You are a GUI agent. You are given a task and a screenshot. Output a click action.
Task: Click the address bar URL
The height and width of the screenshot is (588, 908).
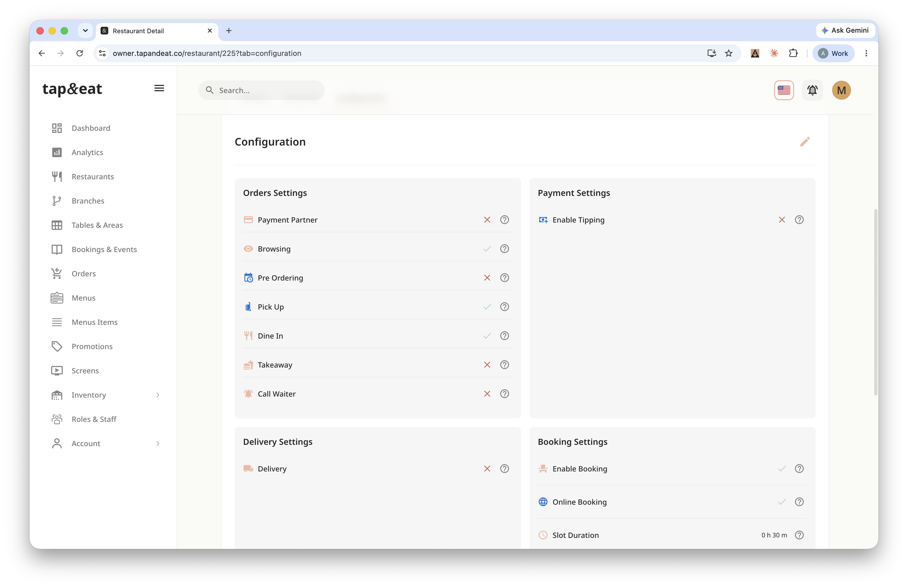click(207, 54)
